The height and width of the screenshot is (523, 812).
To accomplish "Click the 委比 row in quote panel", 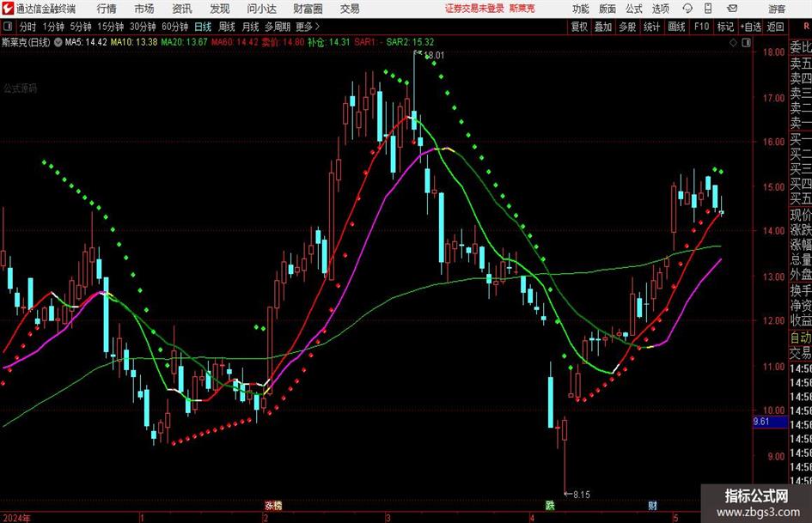I will point(801,47).
